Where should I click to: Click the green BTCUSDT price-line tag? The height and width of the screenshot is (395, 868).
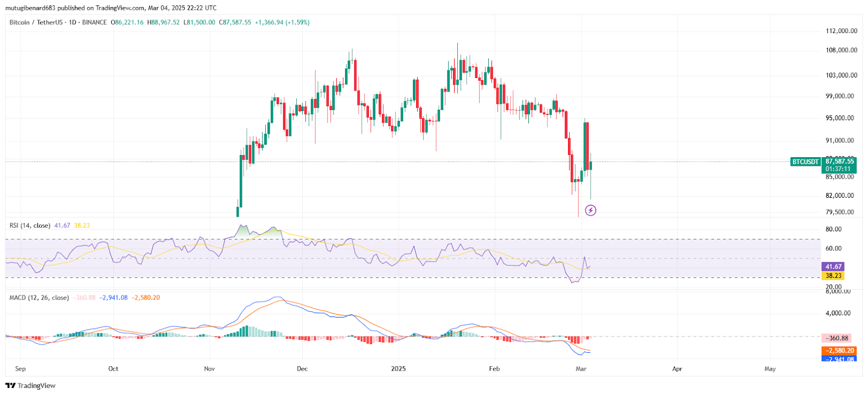click(806, 161)
